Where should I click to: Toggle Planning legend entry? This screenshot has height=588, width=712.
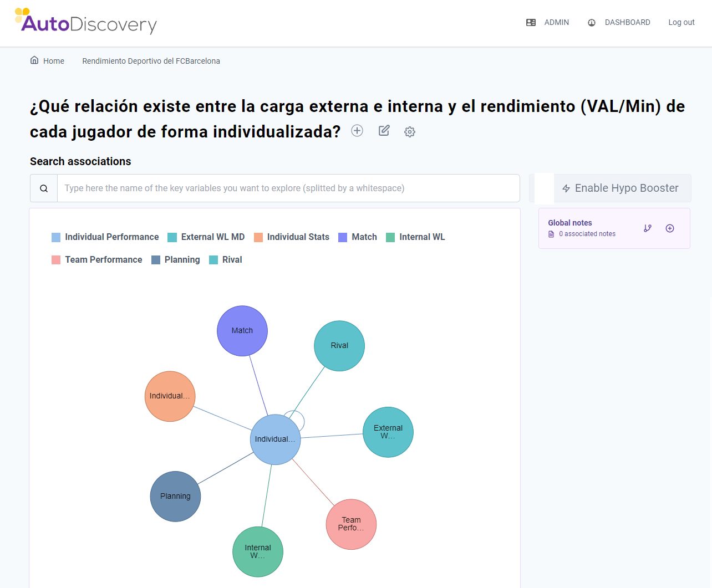click(176, 260)
